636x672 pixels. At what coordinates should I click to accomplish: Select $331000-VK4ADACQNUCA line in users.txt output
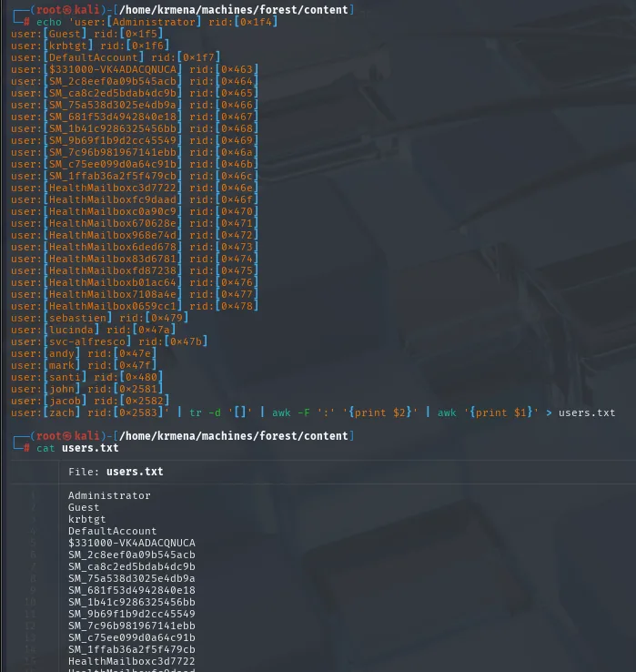coord(132,543)
